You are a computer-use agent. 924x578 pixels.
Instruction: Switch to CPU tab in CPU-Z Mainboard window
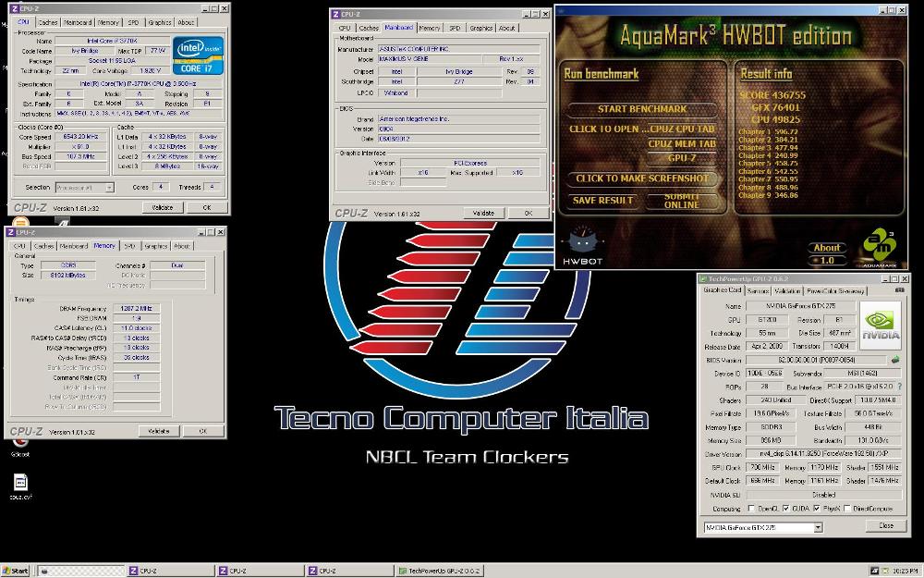(345, 28)
